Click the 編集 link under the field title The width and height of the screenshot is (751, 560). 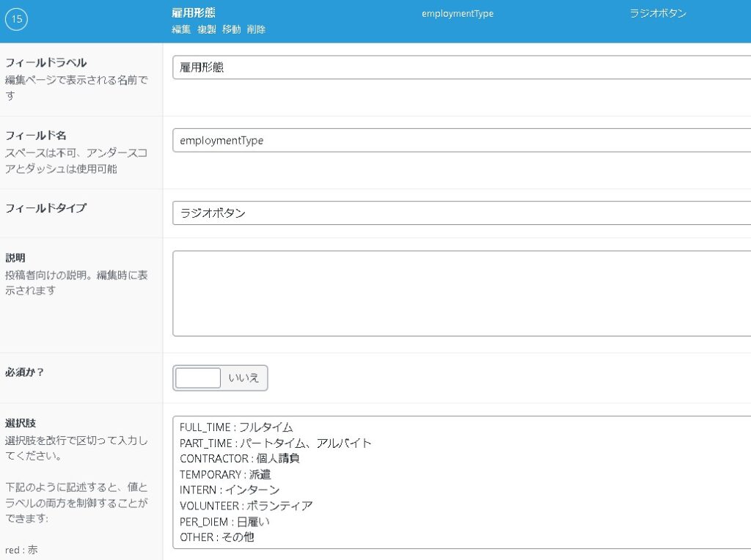pos(181,30)
